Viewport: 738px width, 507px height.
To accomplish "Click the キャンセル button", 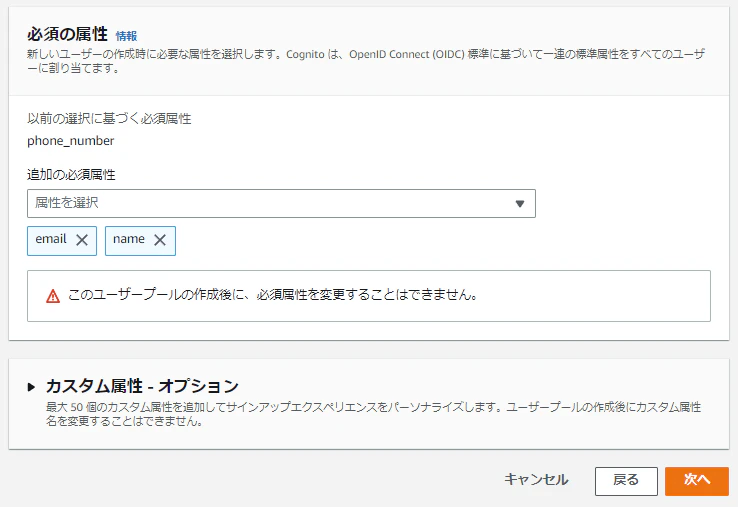I will click(536, 480).
